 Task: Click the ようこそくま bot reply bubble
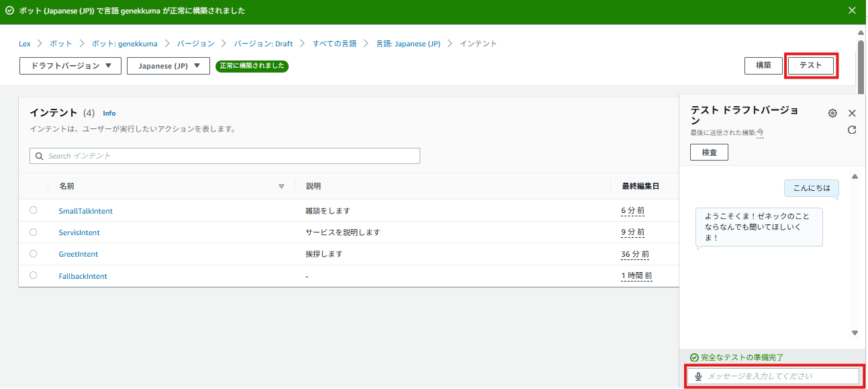point(759,227)
